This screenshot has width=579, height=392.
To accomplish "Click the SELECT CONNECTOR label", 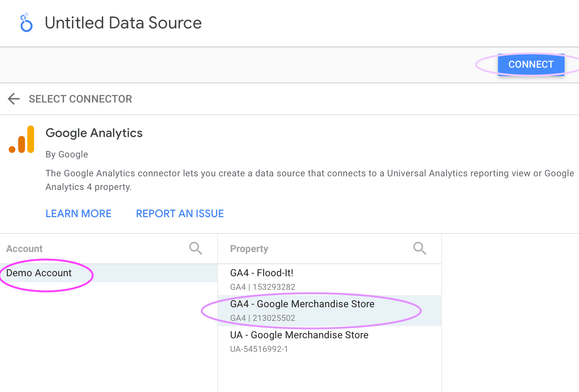I will coord(80,99).
